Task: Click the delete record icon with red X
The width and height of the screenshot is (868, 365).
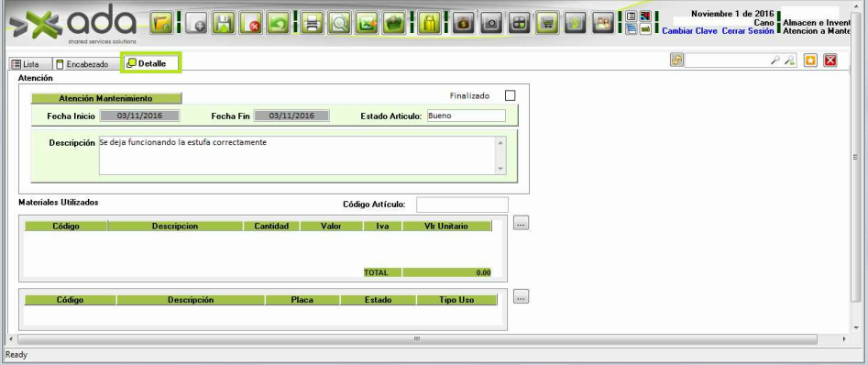Action: (251, 23)
